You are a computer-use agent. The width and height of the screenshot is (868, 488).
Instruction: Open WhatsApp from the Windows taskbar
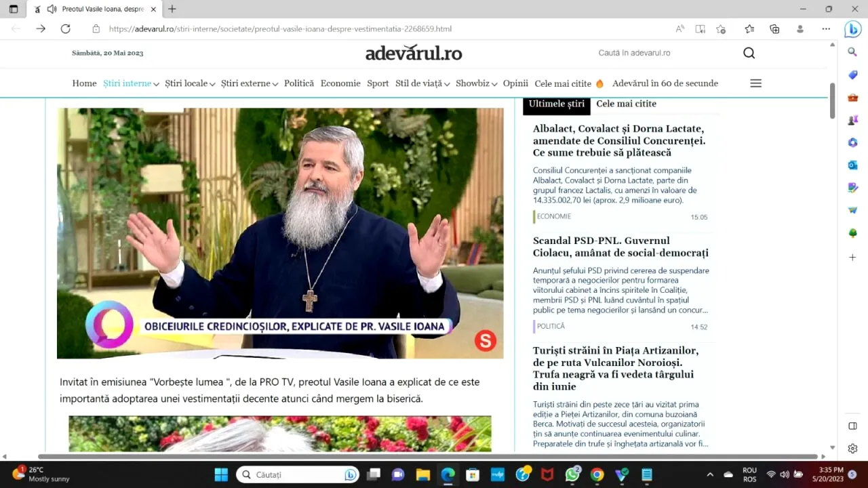click(x=572, y=474)
